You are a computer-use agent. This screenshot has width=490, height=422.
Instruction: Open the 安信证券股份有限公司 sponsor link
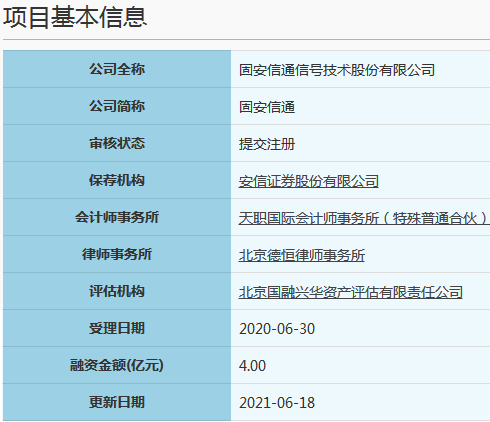click(x=308, y=181)
